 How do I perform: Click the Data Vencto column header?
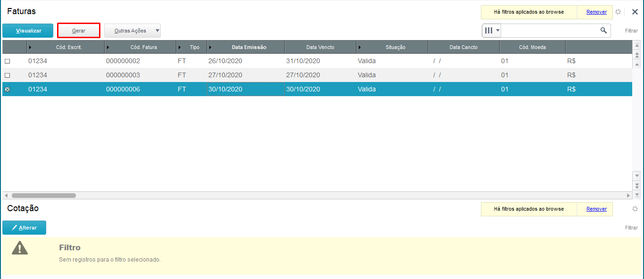(x=320, y=47)
